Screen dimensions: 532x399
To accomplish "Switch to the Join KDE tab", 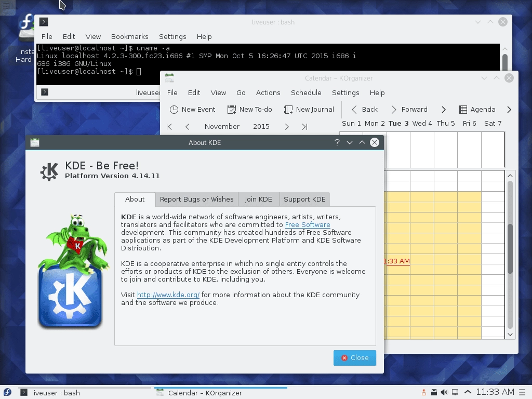I will pos(259,199).
